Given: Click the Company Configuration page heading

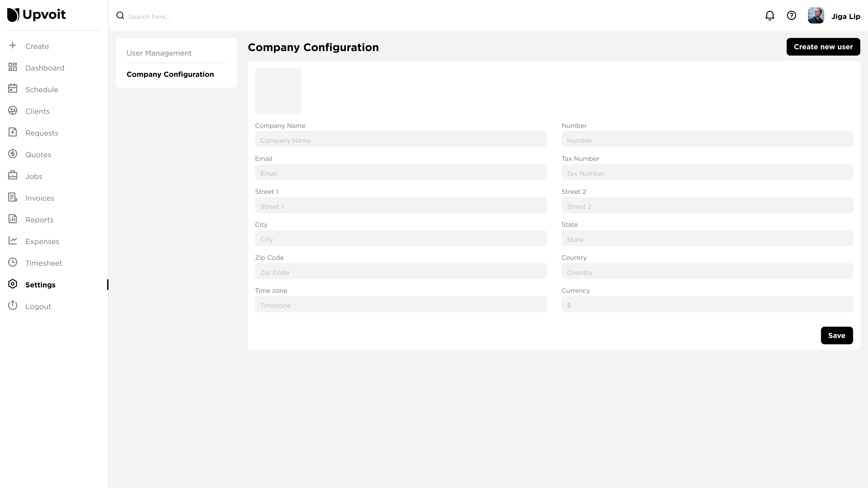Looking at the screenshot, I should (x=313, y=47).
